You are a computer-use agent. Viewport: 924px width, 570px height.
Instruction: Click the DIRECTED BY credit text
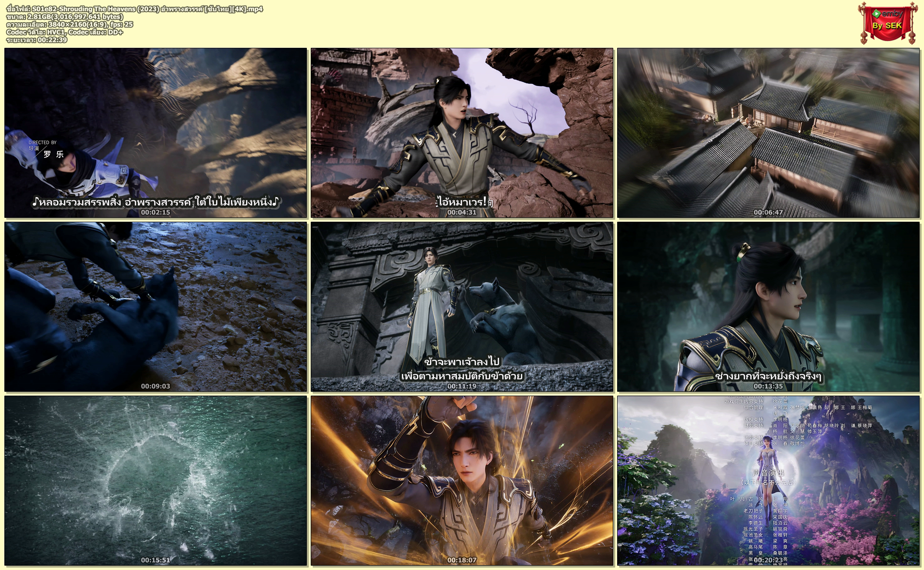click(x=43, y=142)
